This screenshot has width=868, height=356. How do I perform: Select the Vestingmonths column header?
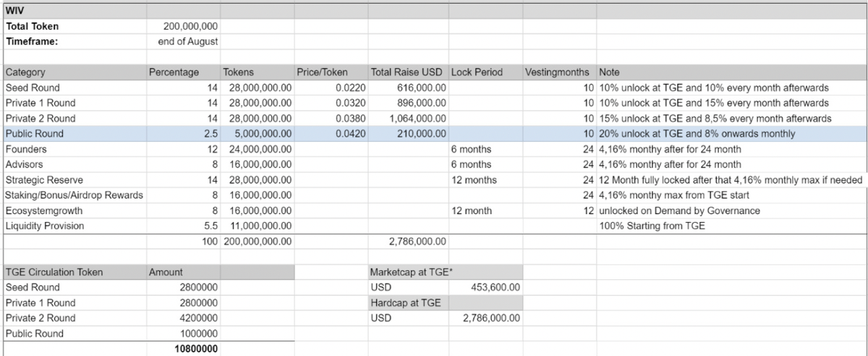(558, 72)
